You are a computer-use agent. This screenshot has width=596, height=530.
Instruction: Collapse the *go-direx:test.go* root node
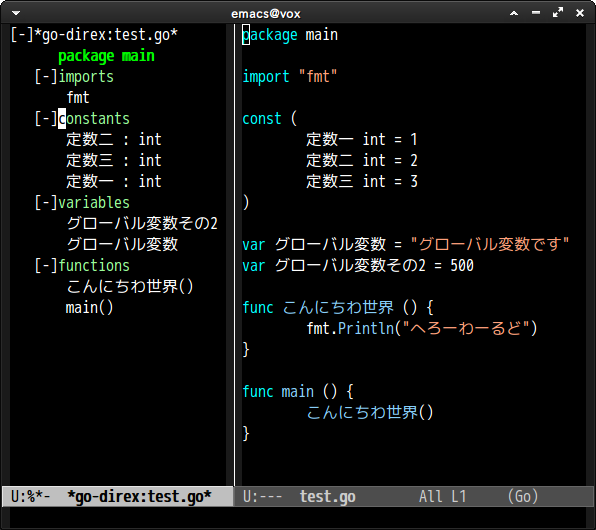[22, 35]
